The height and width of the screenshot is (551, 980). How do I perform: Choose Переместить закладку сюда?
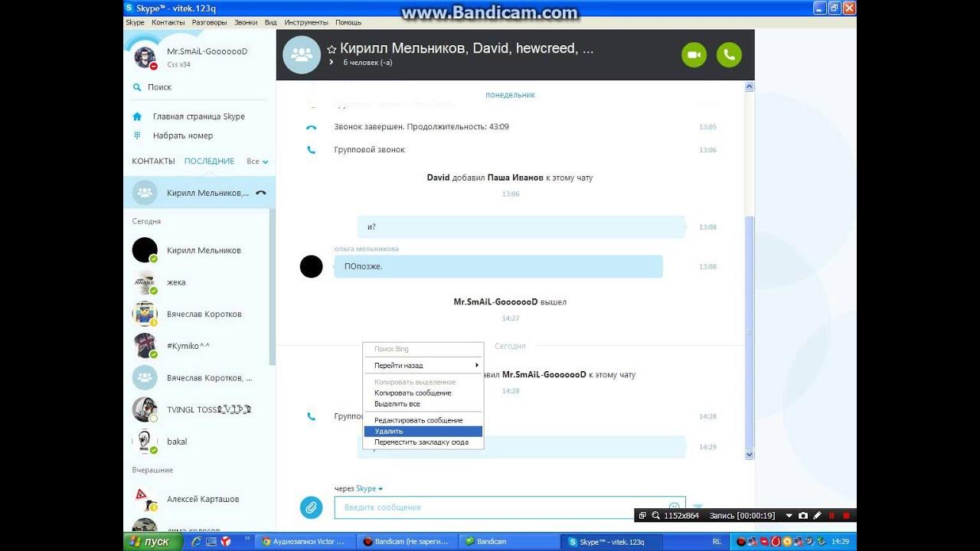423,442
